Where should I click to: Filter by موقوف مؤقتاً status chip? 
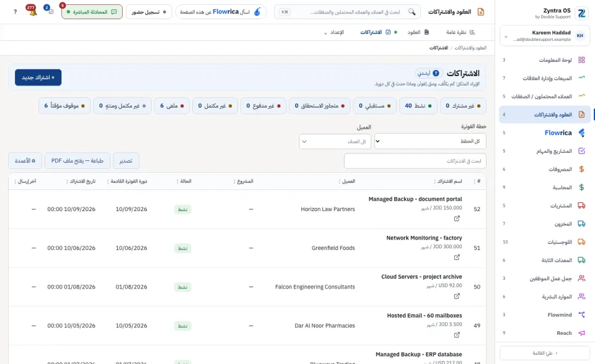[x=64, y=106]
